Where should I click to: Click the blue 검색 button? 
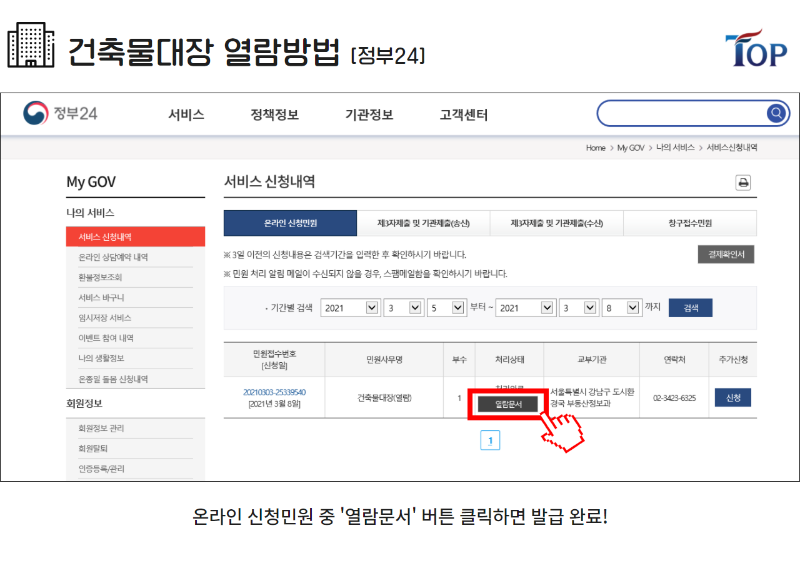(x=691, y=308)
